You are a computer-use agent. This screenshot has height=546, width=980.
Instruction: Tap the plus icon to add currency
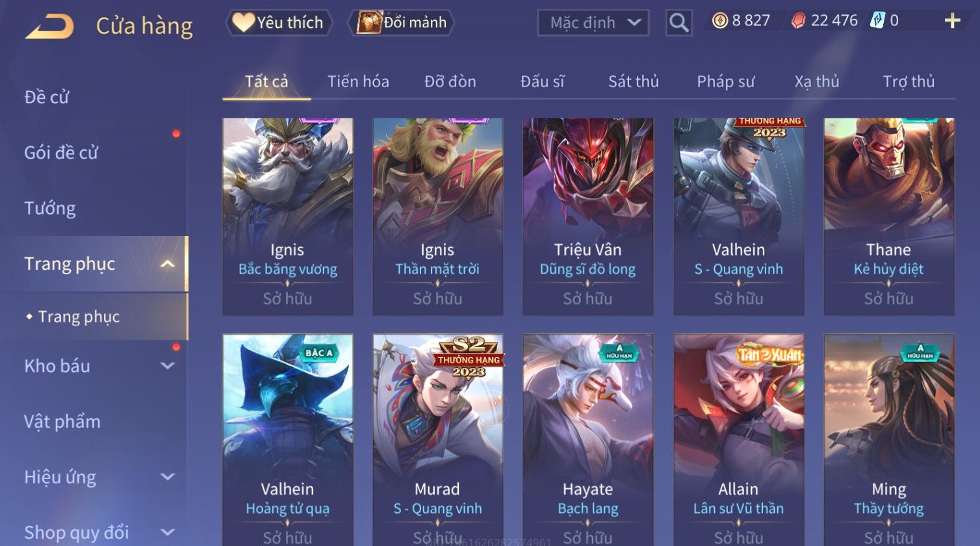[x=952, y=21]
